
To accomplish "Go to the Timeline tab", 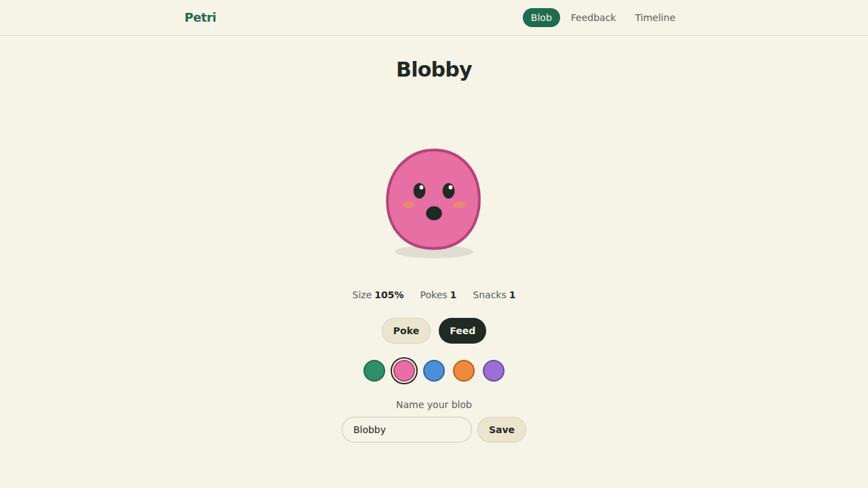I will click(x=655, y=18).
